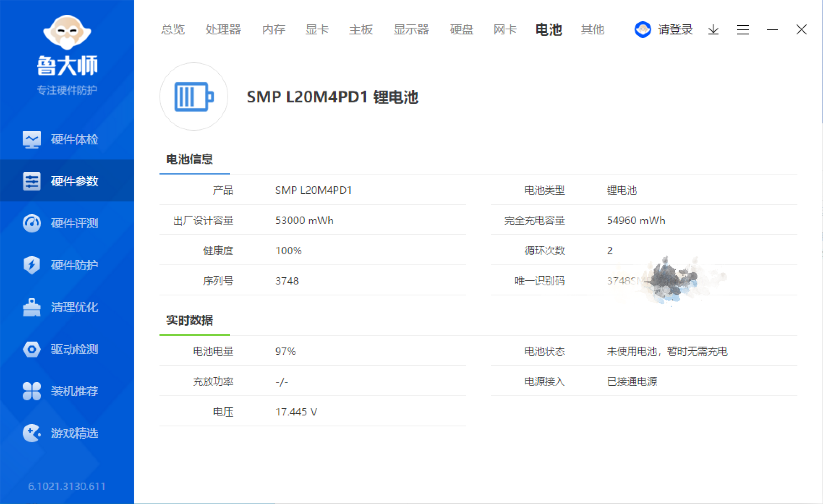Click product value SMP L20M4PD1 in table
The image size is (823, 504).
(x=314, y=190)
